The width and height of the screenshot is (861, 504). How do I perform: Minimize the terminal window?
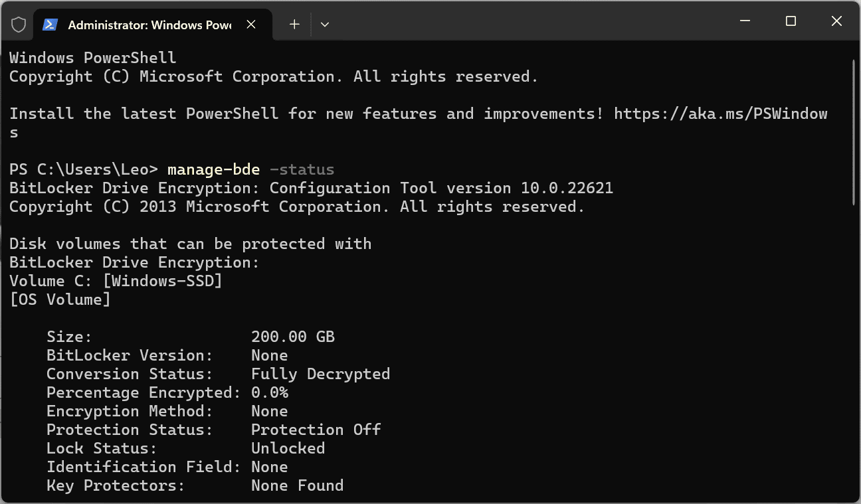coord(745,21)
